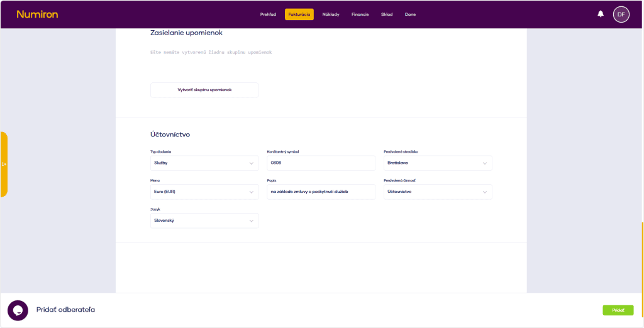Switch to the Financie section

360,14
